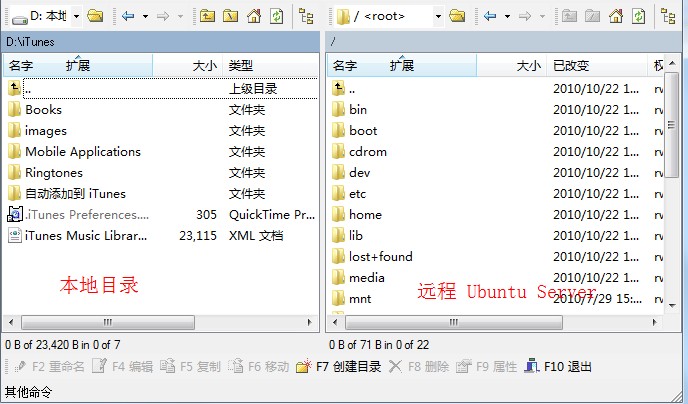Click parent directory icon in remote panel
688x404 pixels.
coord(570,17)
